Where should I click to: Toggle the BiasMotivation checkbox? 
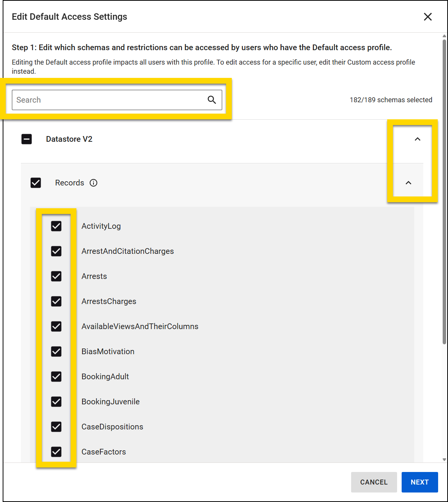click(56, 352)
